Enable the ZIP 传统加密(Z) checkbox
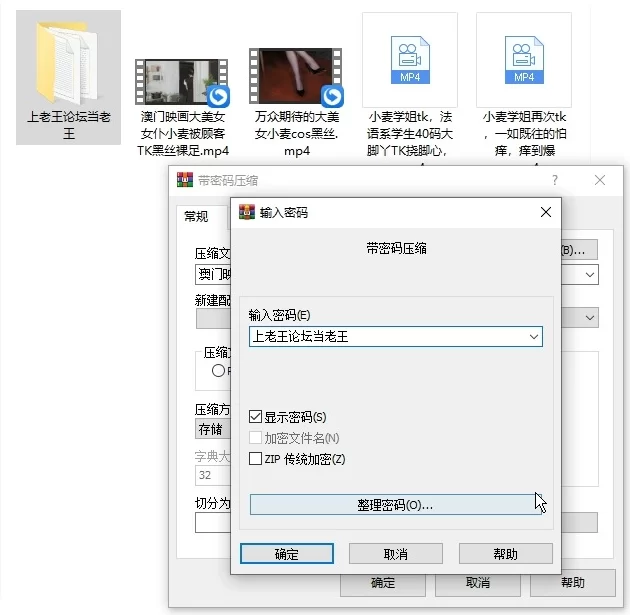 point(256,458)
